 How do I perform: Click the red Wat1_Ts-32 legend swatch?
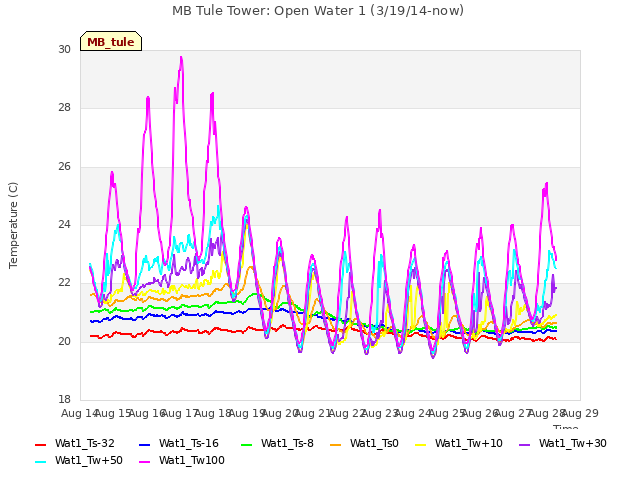(41, 444)
